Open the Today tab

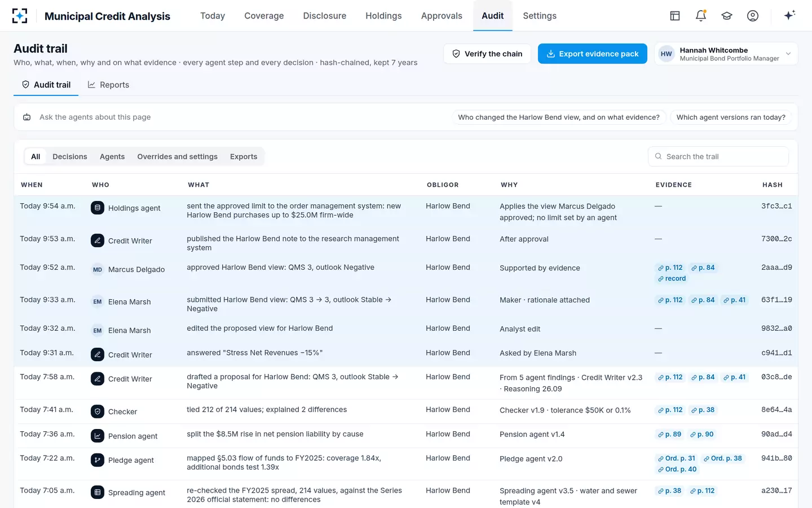[x=213, y=16]
